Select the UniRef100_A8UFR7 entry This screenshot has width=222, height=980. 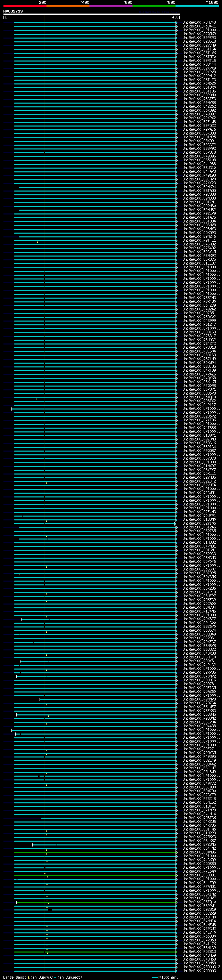199,596
